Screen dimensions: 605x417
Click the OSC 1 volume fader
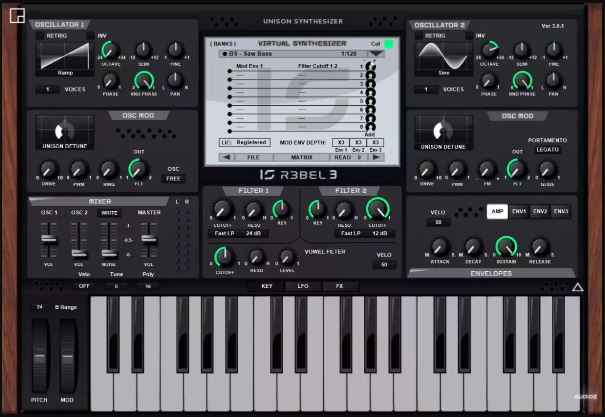coord(49,239)
